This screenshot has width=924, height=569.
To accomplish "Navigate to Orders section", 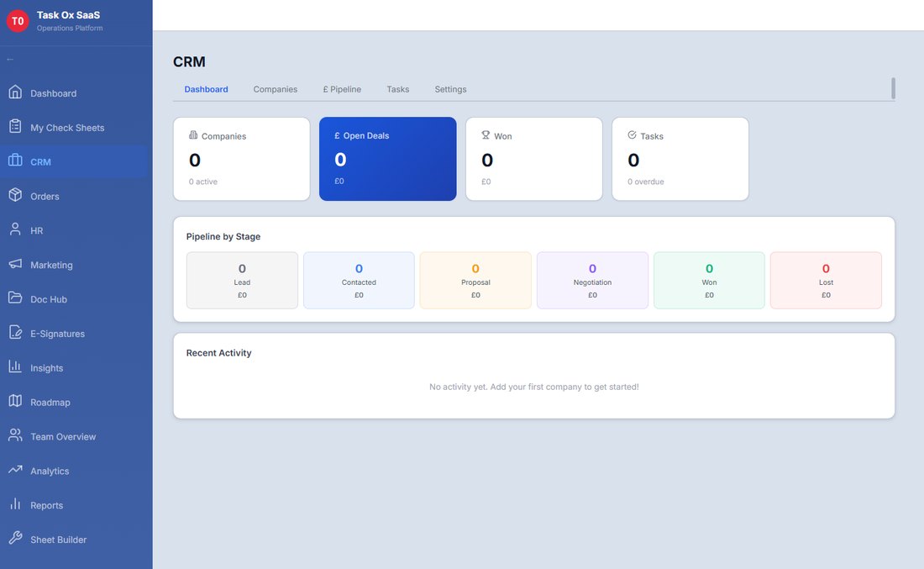I will tap(74, 197).
